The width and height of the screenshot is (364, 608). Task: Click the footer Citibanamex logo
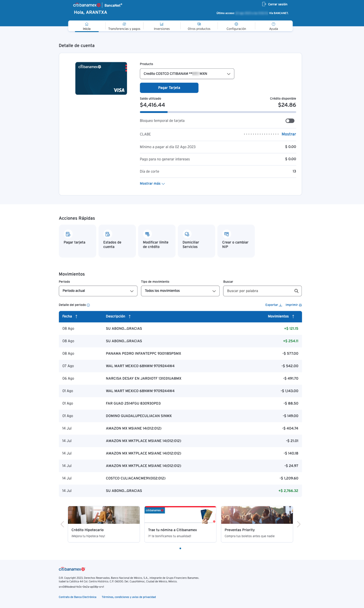coord(72,569)
